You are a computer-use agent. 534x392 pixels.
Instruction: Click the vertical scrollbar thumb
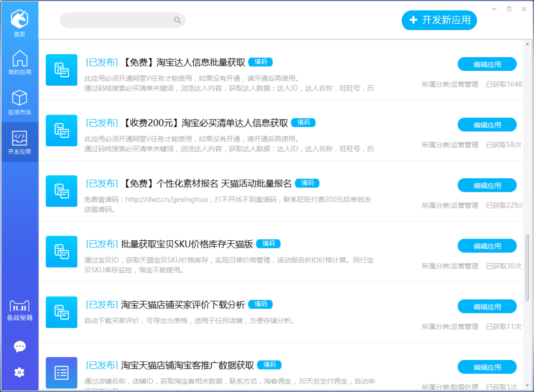527,268
